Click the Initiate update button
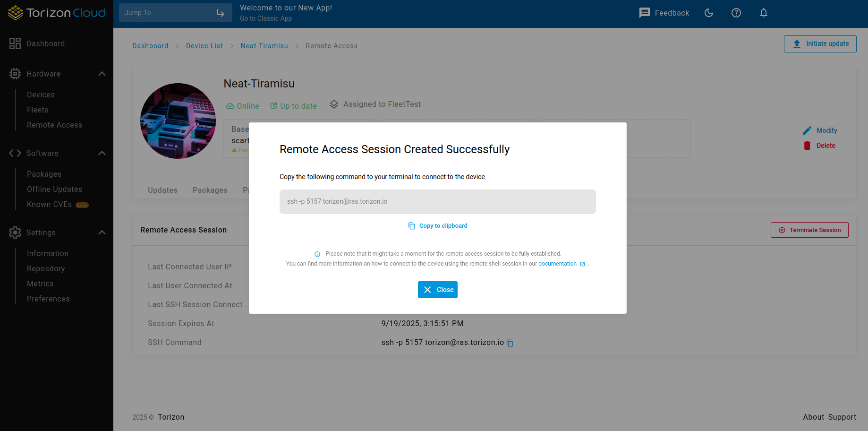The image size is (868, 431). click(x=820, y=43)
